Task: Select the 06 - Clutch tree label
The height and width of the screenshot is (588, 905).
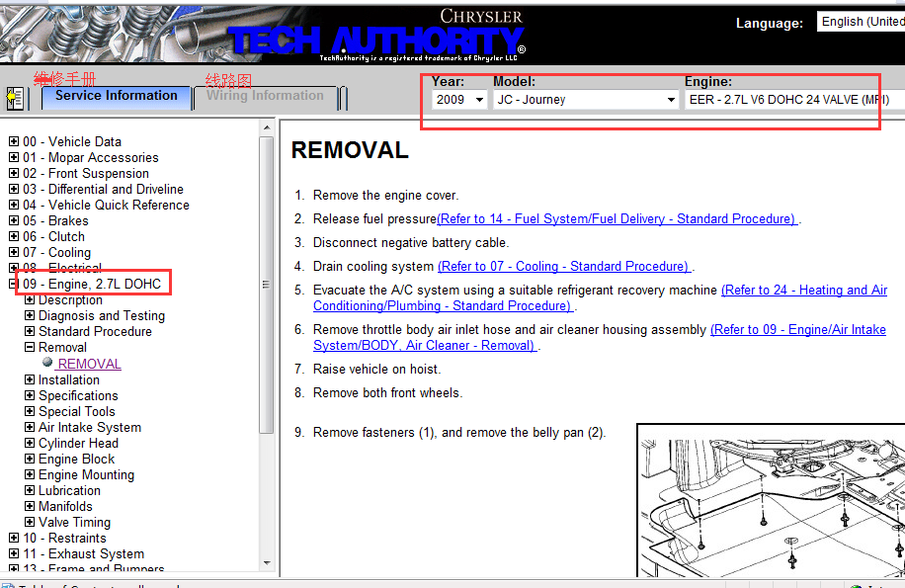Action: point(53,236)
